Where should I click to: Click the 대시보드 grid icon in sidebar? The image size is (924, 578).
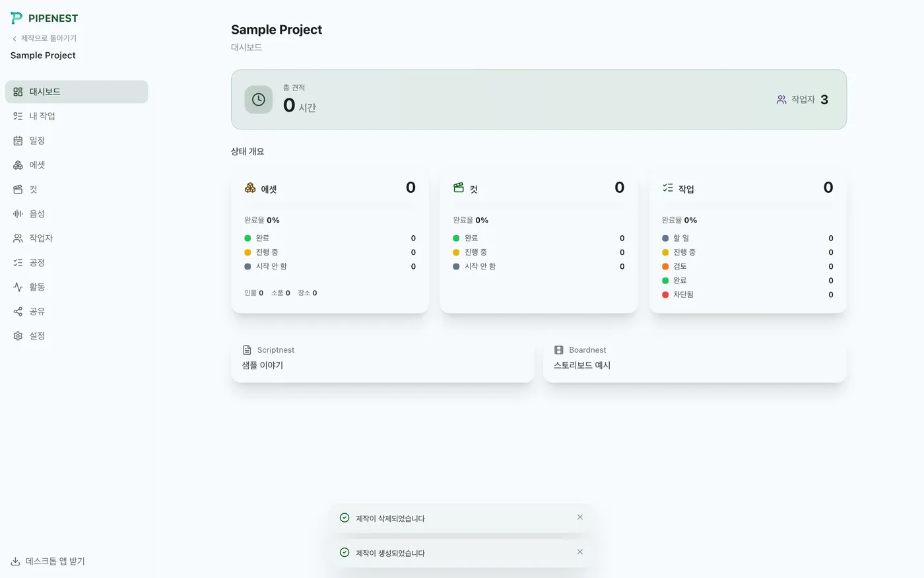point(18,92)
